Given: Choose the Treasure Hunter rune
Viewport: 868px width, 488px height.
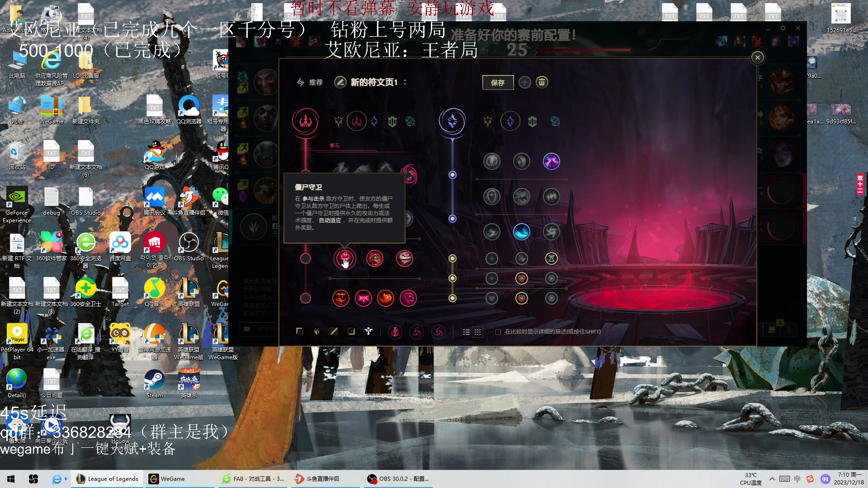Looking at the screenshot, I should pyautogui.click(x=341, y=298).
